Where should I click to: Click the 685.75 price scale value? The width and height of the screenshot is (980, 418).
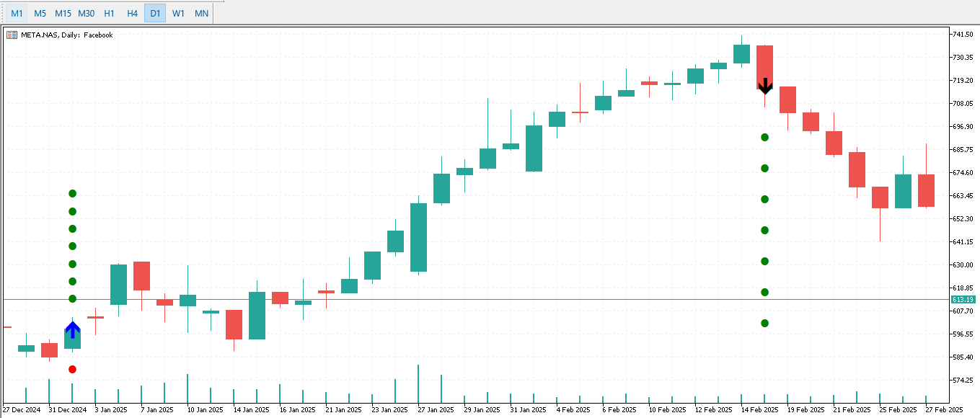click(x=963, y=150)
